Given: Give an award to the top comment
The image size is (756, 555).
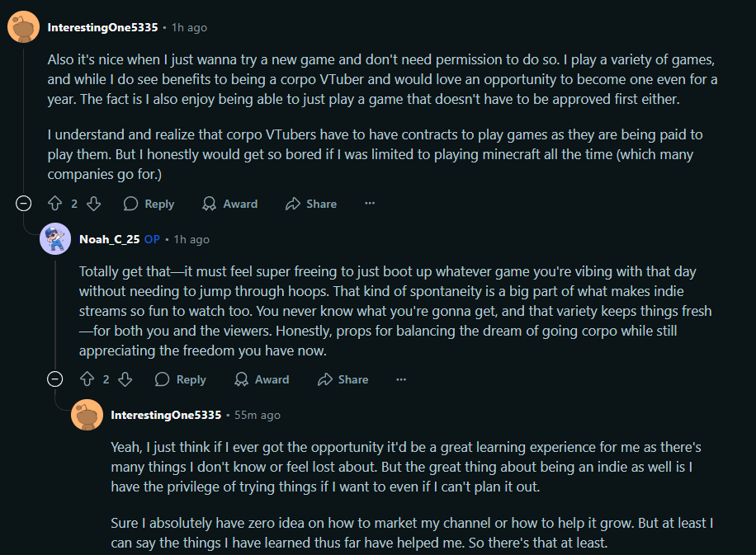Looking at the screenshot, I should (230, 204).
